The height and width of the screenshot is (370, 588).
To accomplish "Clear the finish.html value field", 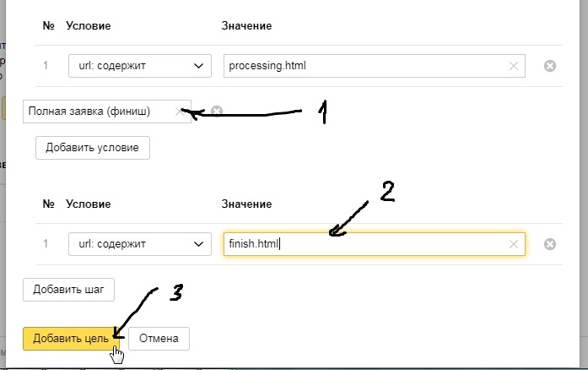I will tap(514, 244).
